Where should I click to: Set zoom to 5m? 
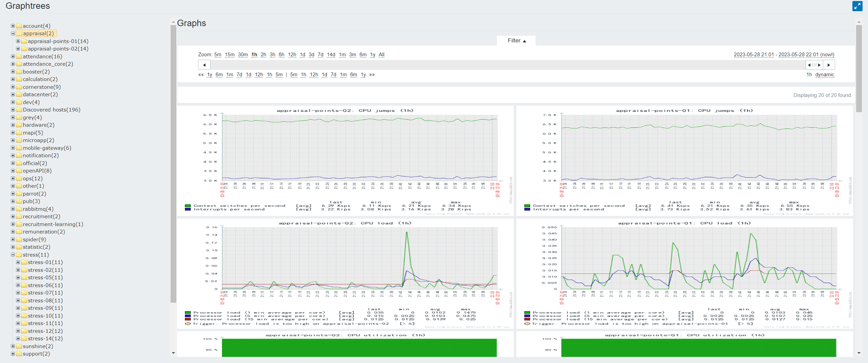[218, 55]
